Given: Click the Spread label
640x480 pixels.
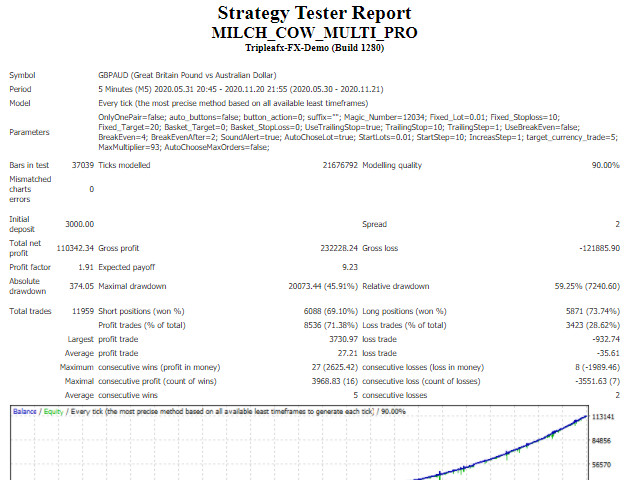Looking at the screenshot, I should click(374, 224).
